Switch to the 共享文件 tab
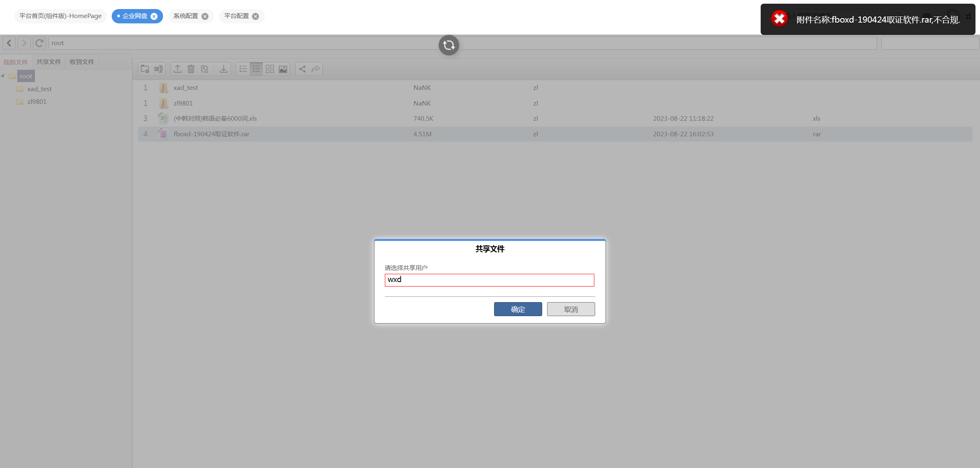 tap(48, 62)
